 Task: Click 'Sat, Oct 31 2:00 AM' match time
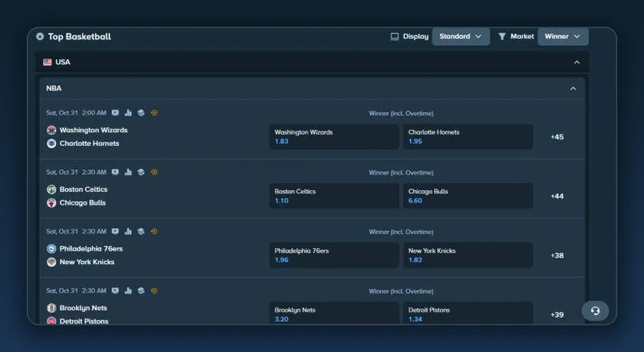tap(77, 112)
